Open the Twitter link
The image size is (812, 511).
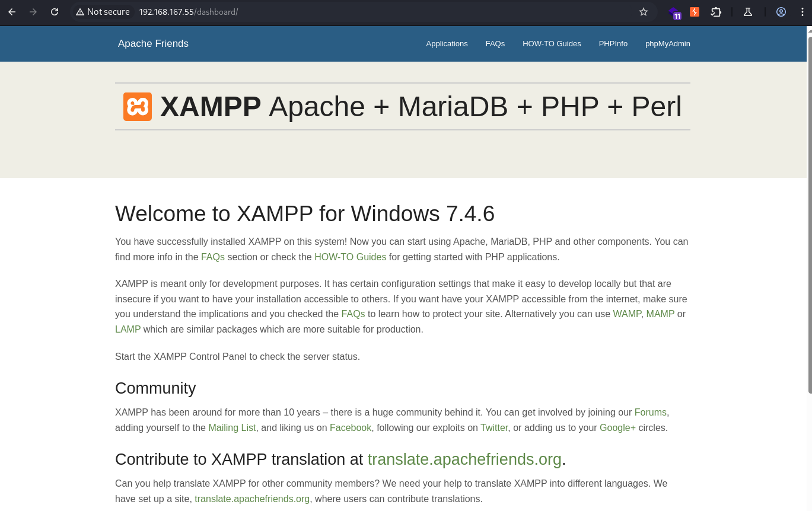tap(494, 428)
